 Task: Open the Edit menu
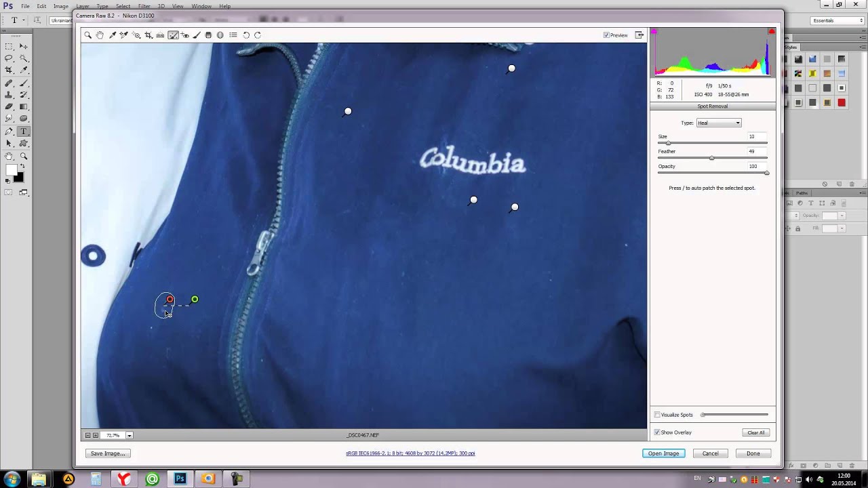pyautogui.click(x=41, y=6)
